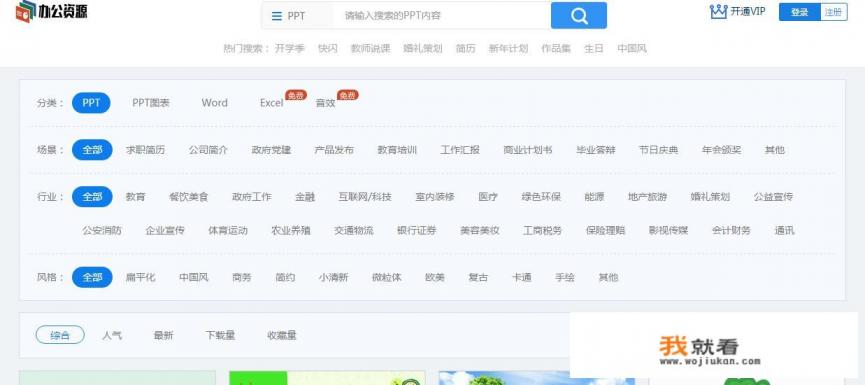Filter scene by 商业计划书
The image size is (865, 385).
coord(528,149)
